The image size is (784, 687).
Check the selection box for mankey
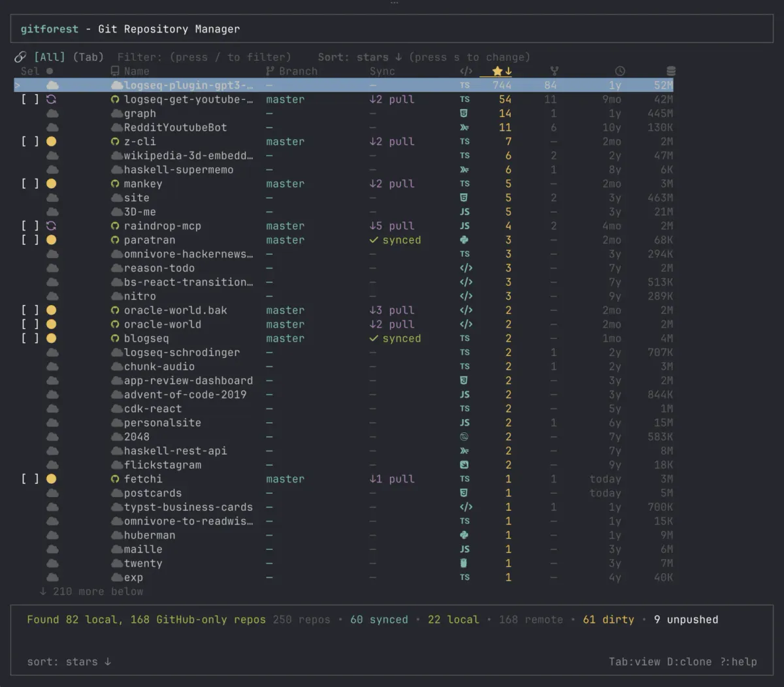pos(29,184)
